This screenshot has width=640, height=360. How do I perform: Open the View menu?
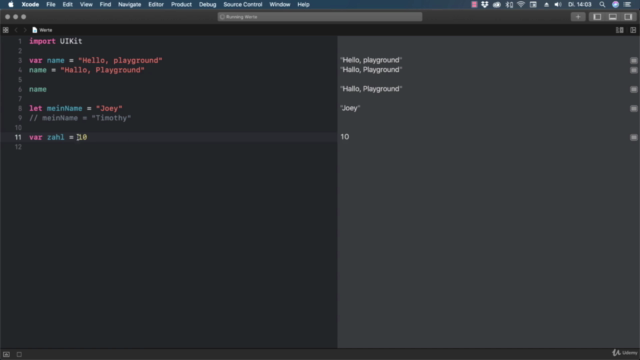[x=86, y=4]
